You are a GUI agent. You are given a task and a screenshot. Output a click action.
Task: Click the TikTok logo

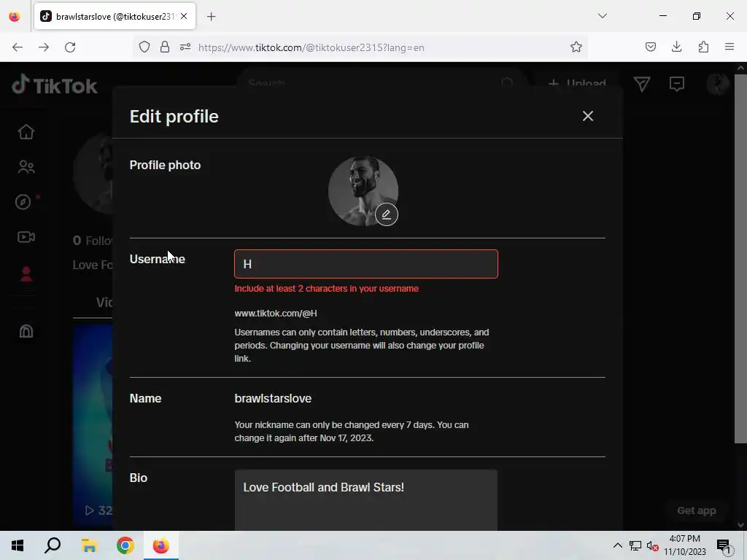[54, 85]
